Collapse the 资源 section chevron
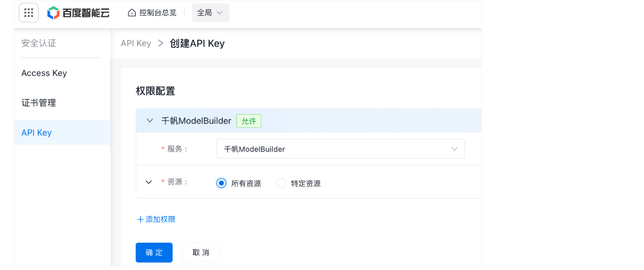This screenshot has width=644, height=270. tap(149, 182)
